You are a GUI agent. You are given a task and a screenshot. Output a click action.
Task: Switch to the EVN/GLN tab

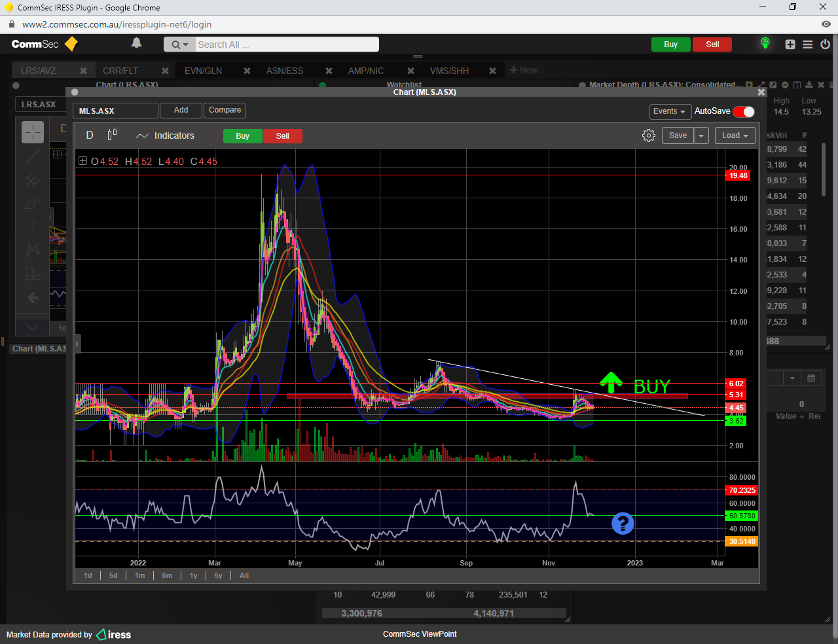coord(203,71)
